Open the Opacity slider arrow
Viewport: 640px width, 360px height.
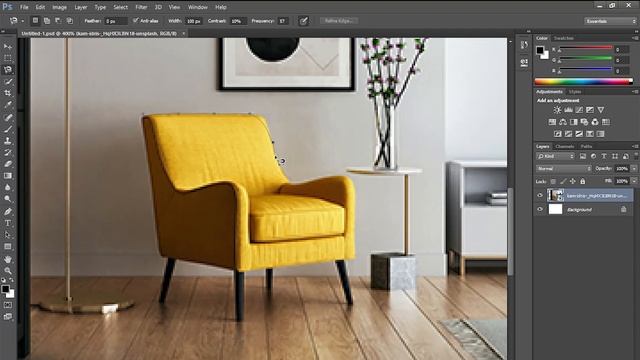click(634, 169)
